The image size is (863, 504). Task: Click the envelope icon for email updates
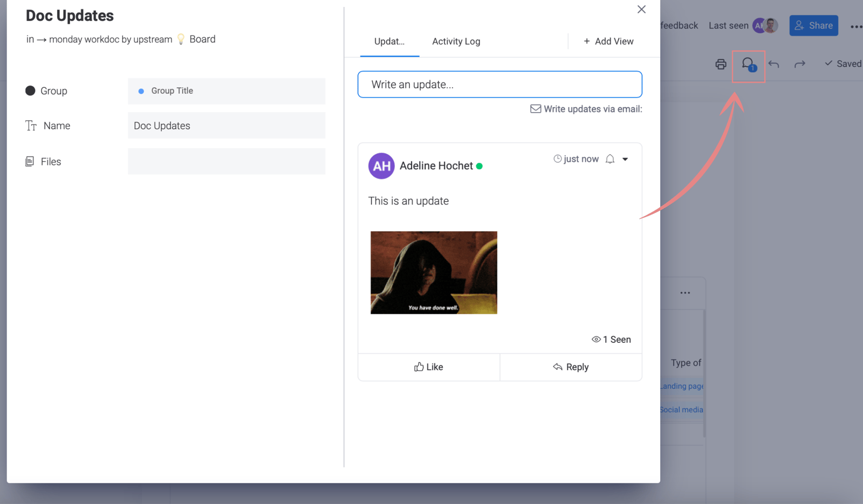tap(535, 108)
